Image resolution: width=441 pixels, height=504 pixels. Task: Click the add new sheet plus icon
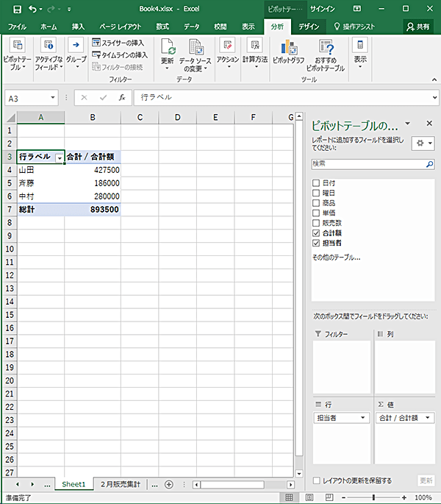click(168, 484)
